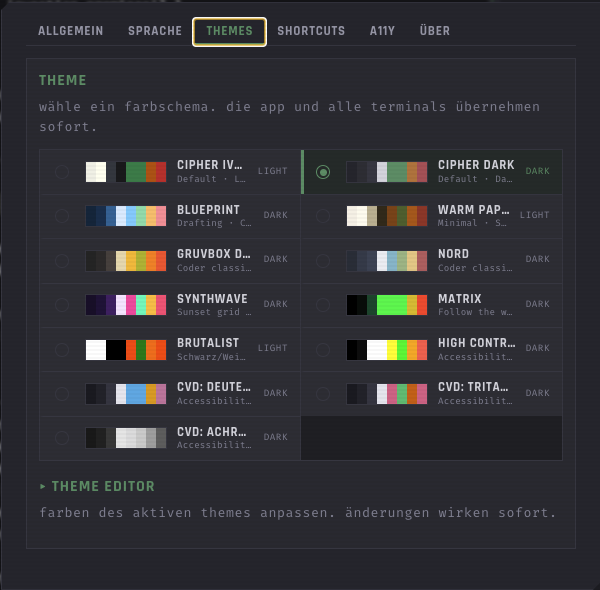Click the Warm Paper color palette strip

click(x=387, y=216)
